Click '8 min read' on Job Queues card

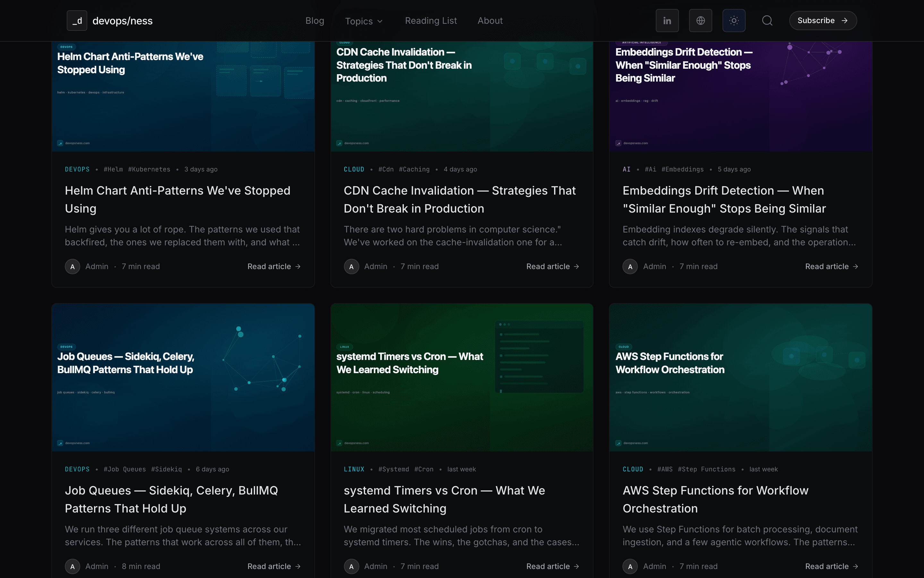tap(141, 566)
